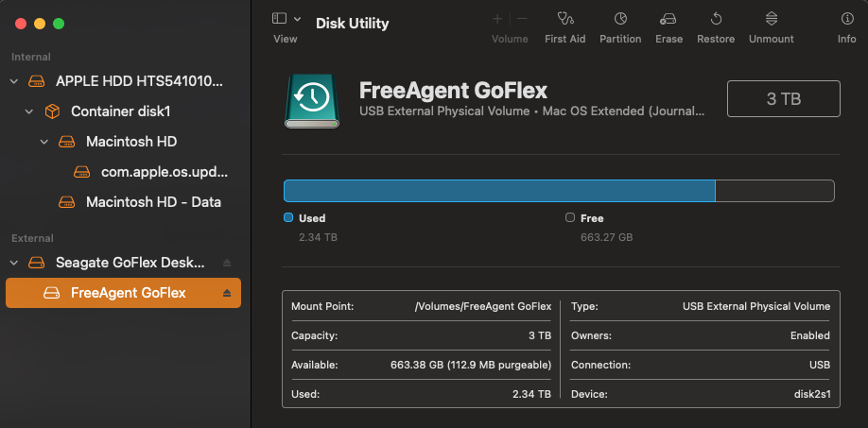Click the Partition toolbar label

[x=620, y=40]
